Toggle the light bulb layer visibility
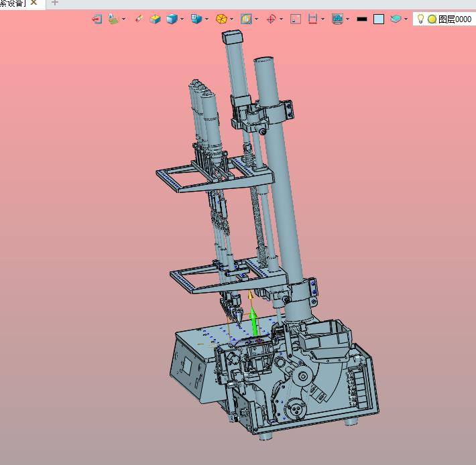This screenshot has height=465, width=476. tap(420, 19)
